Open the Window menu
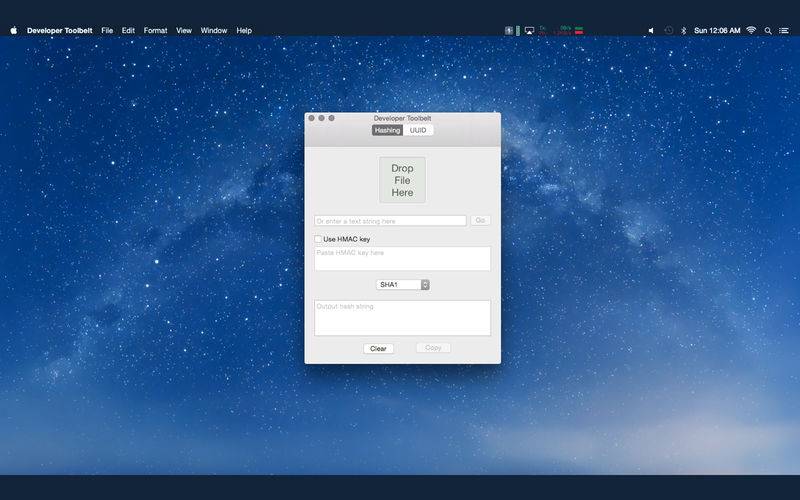The image size is (800, 500). (x=214, y=31)
